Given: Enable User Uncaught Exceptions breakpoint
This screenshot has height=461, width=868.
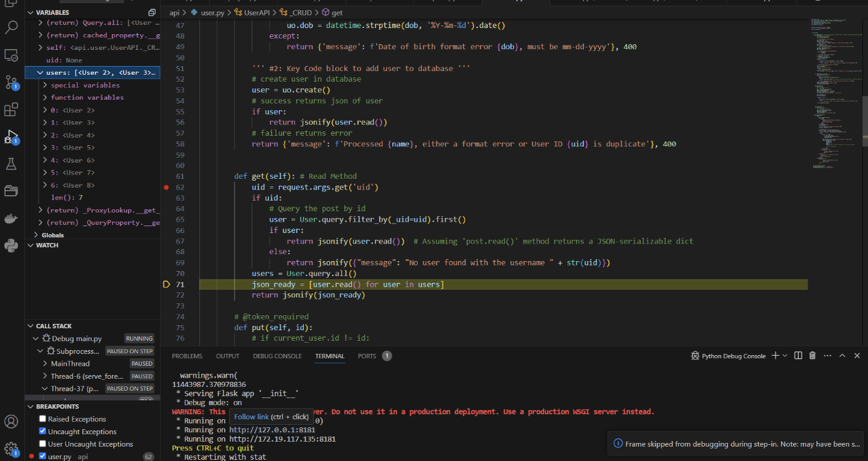Looking at the screenshot, I should (x=42, y=444).
